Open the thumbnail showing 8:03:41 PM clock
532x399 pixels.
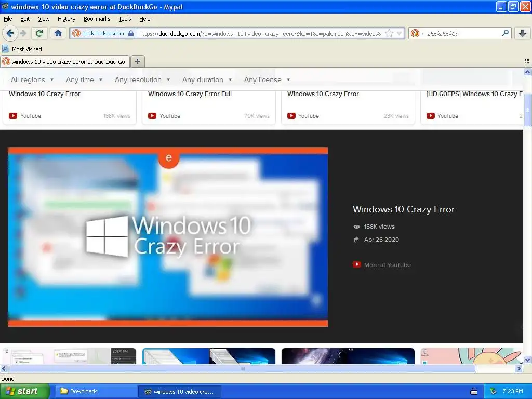(70, 356)
